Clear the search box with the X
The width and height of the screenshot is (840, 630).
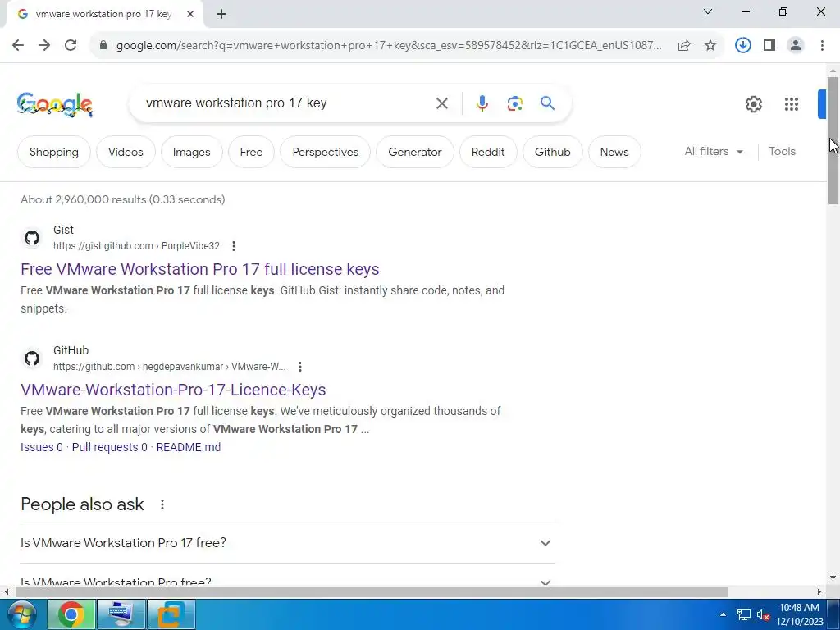point(442,103)
